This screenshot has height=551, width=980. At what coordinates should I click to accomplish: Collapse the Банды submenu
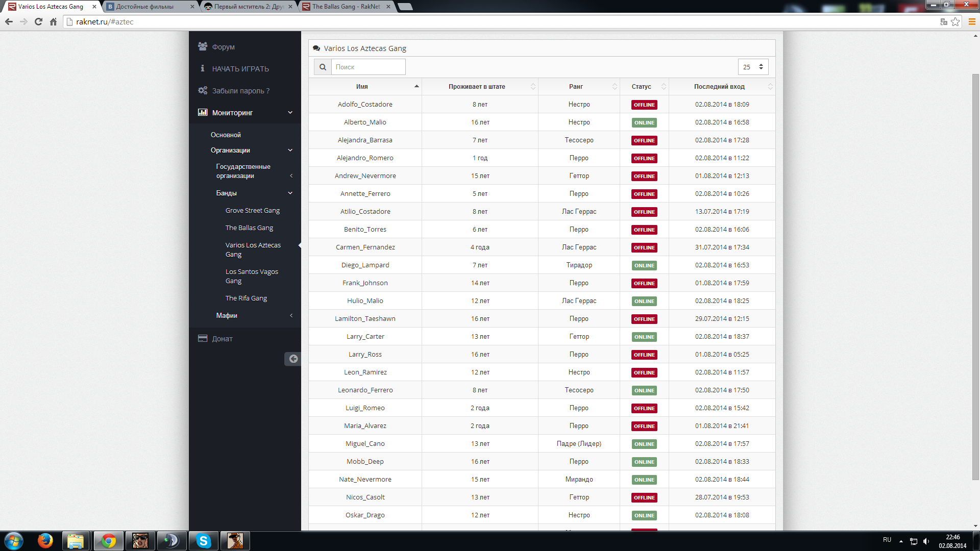[227, 193]
